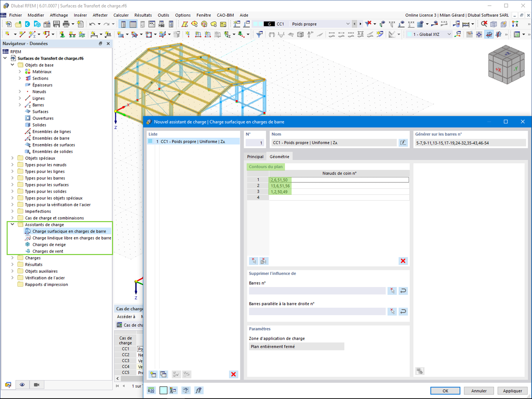The height and width of the screenshot is (399, 532).
Task: Toggle model visibility with the eye icon
Action: 23,385
